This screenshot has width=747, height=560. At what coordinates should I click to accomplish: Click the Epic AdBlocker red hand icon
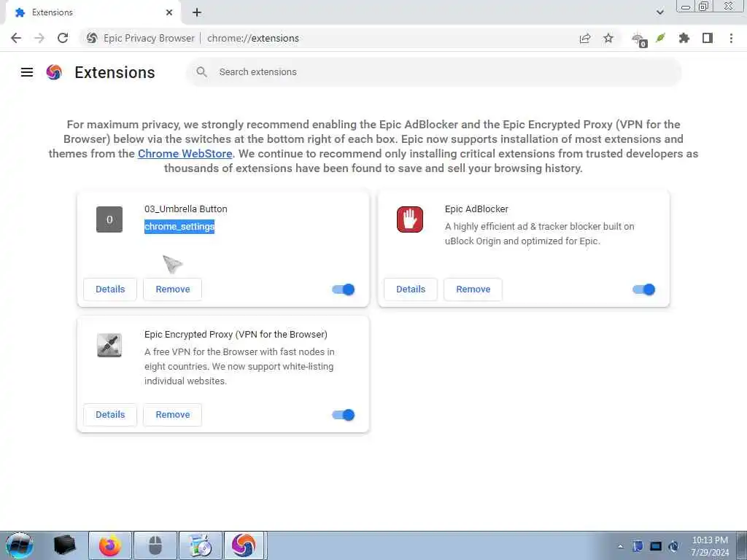[410, 219]
